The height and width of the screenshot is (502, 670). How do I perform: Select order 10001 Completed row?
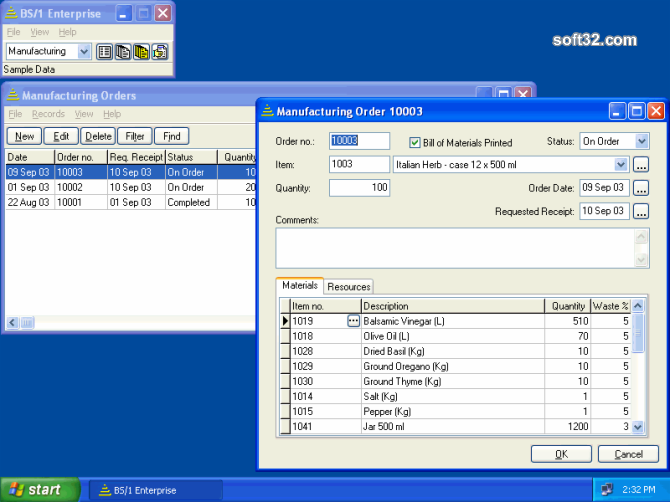(x=131, y=203)
